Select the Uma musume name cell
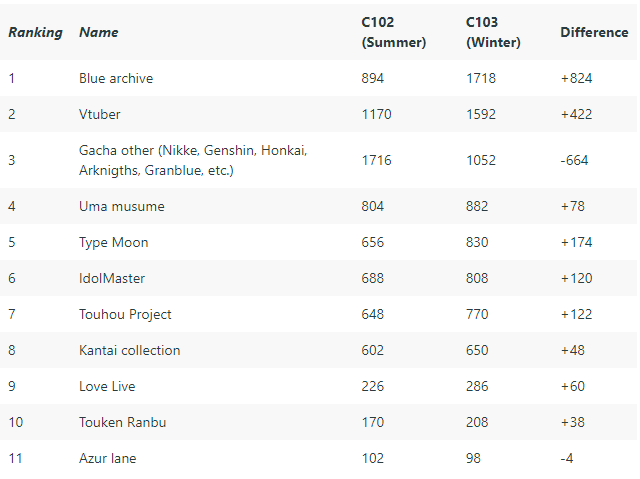Image resolution: width=640 pixels, height=479 pixels. (122, 206)
